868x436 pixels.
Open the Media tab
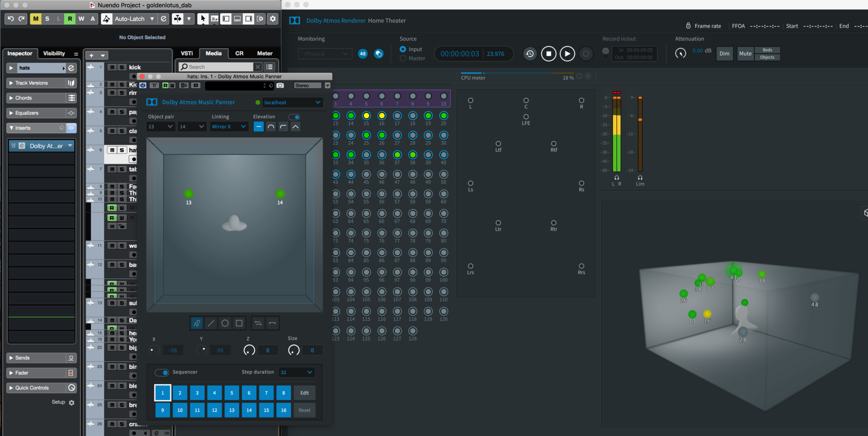(214, 53)
